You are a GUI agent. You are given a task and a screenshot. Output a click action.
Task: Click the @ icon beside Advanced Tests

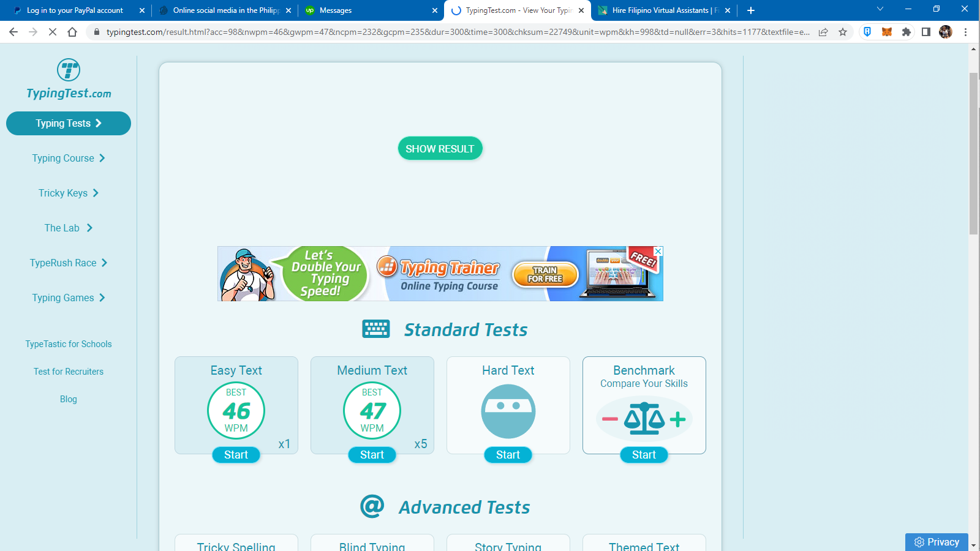pos(372,506)
